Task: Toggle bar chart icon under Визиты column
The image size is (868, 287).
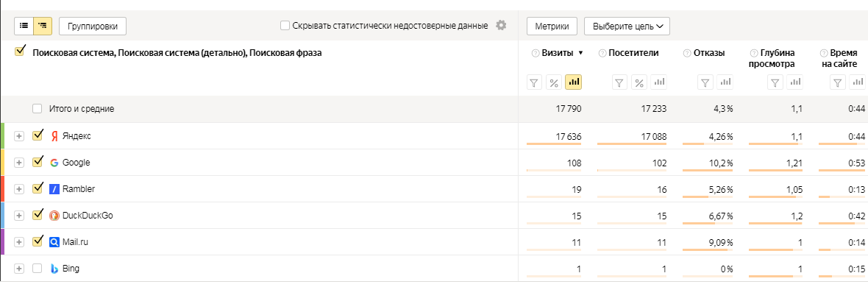Action: pos(574,82)
